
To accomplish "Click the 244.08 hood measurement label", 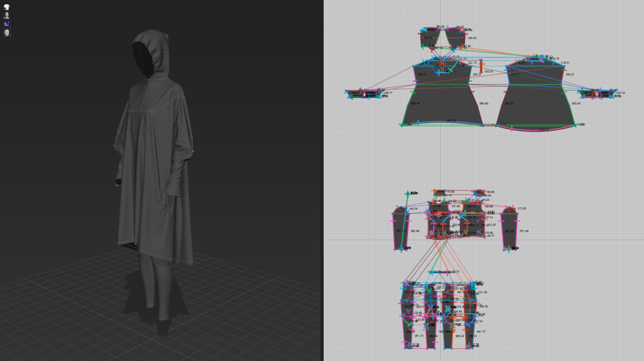I will 440,26.
